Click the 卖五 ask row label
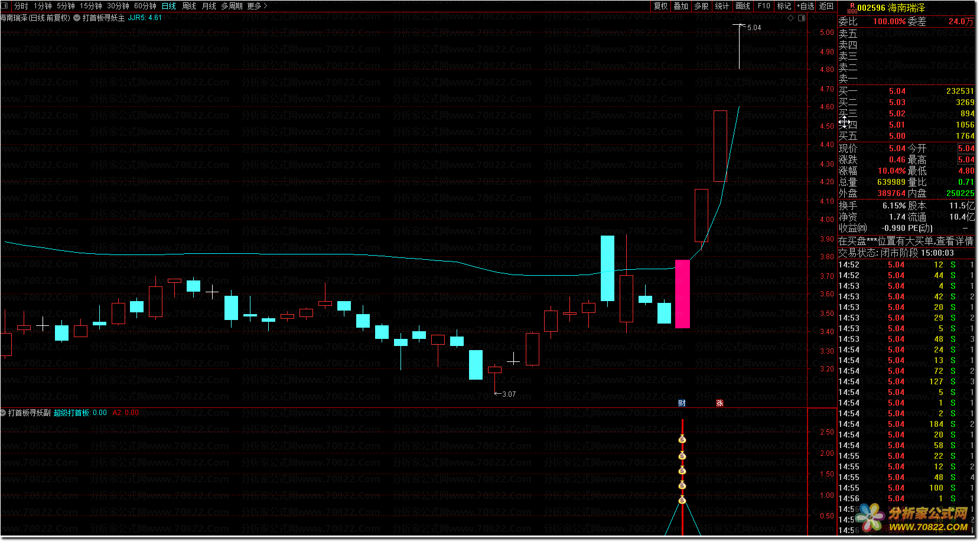This screenshot has height=542, width=980. tap(848, 34)
